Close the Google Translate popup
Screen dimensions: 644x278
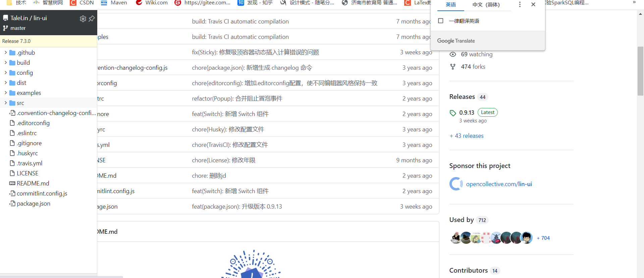[533, 4]
